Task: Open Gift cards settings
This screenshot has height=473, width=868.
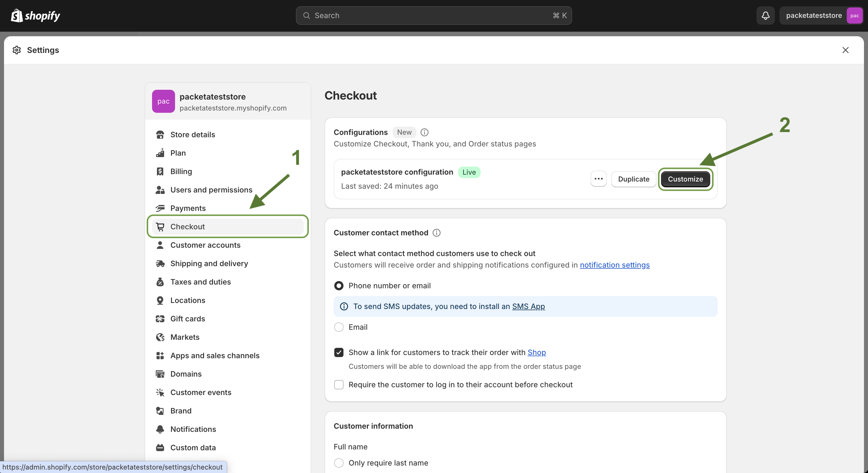Action: point(228,319)
